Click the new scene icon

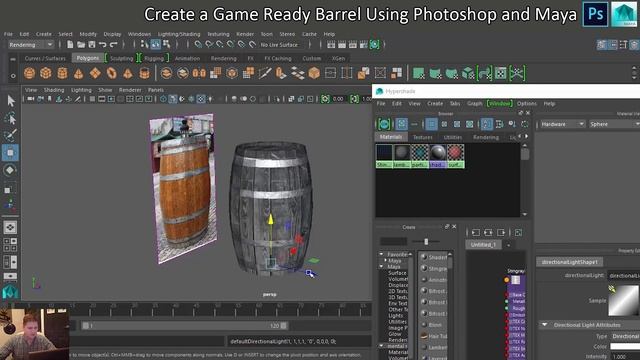pos(70,44)
